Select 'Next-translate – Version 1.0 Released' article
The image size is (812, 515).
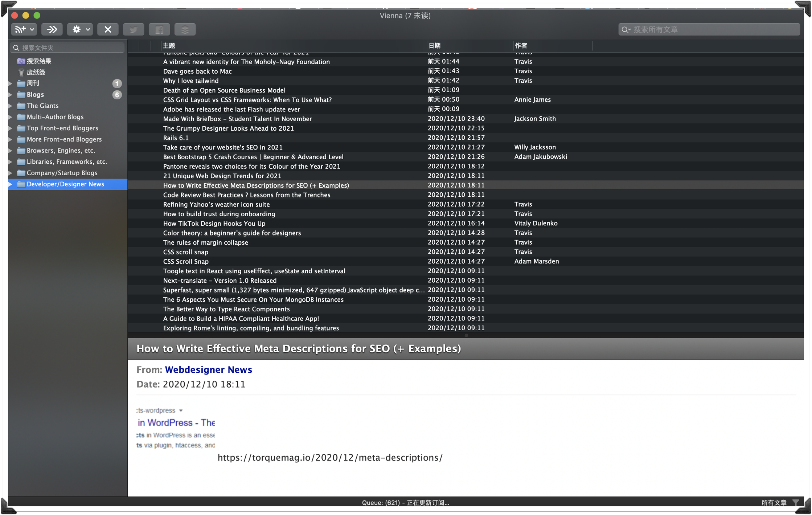pyautogui.click(x=220, y=281)
